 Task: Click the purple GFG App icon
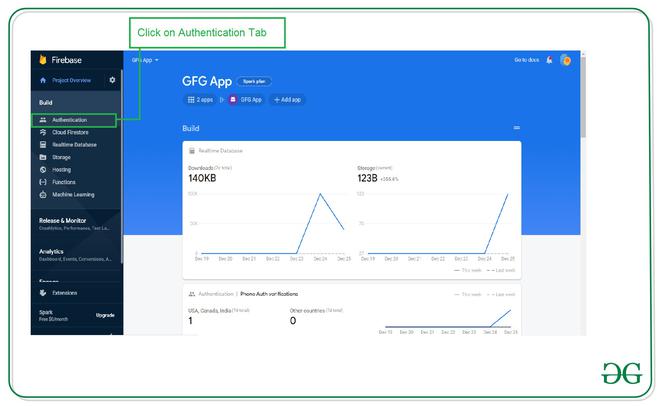(x=233, y=100)
